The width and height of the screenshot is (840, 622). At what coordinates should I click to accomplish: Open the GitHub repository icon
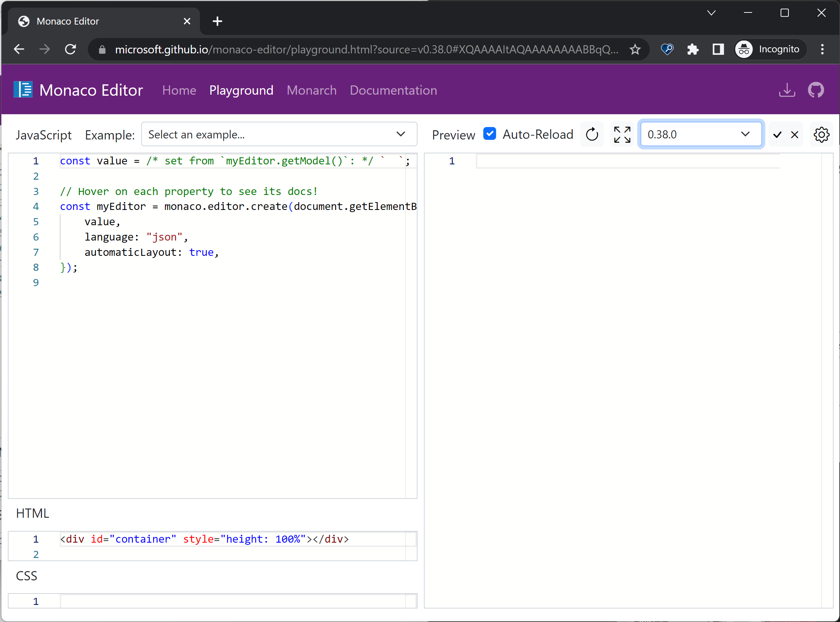point(816,90)
